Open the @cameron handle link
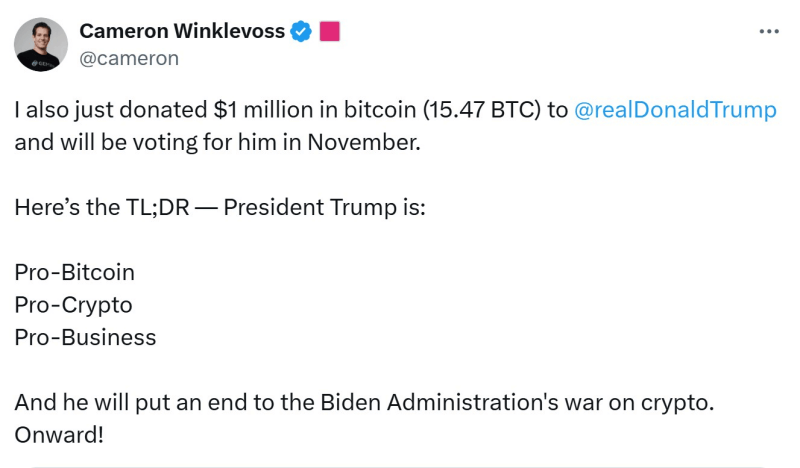 [x=129, y=58]
